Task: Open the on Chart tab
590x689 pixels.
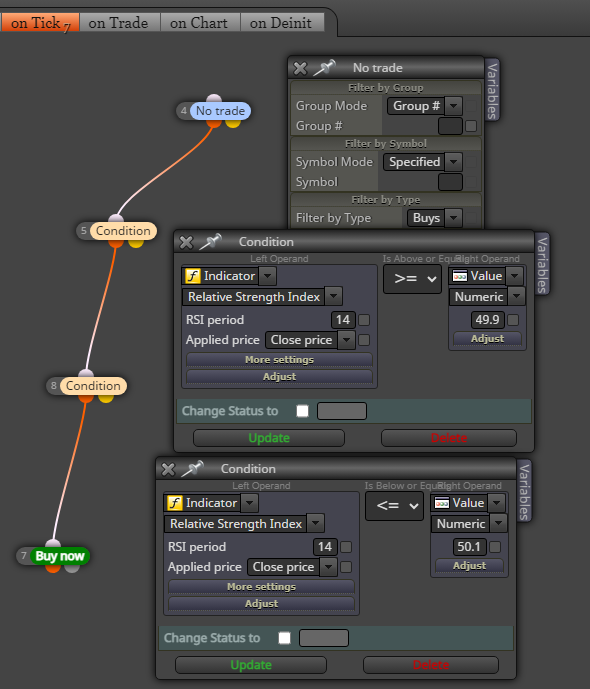Action: (199, 22)
